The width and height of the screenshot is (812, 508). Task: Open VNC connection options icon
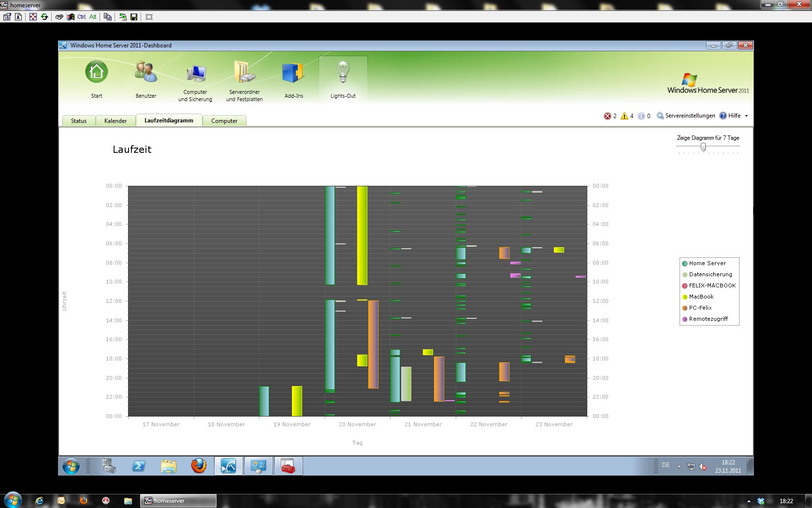click(x=7, y=16)
